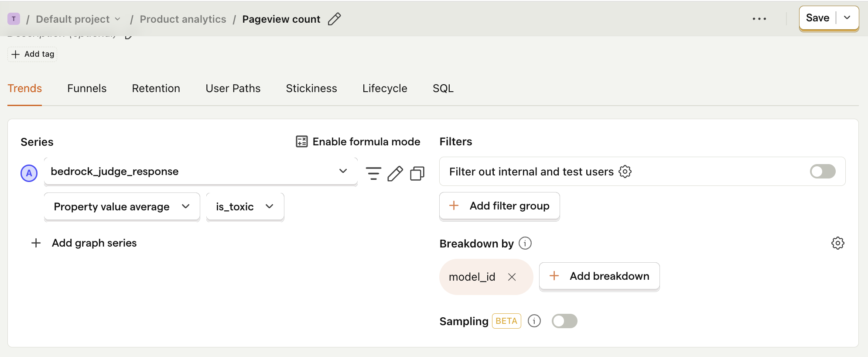Switch to the Retention tab
Image resolution: width=868 pixels, height=357 pixels.
156,89
